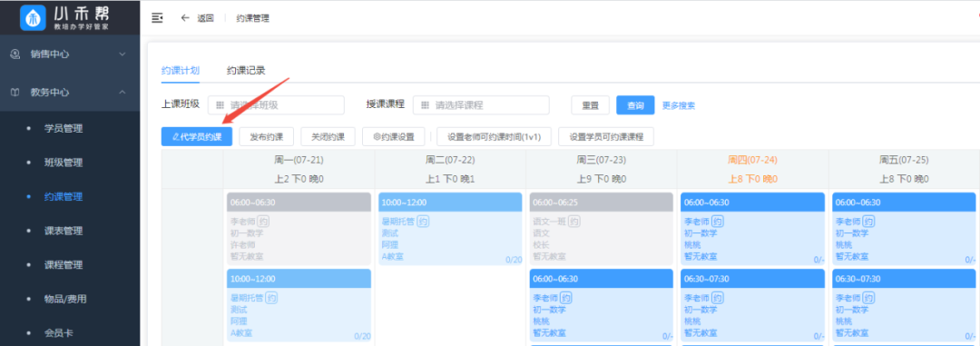Open the 授课课程 course dropdown

[481, 105]
